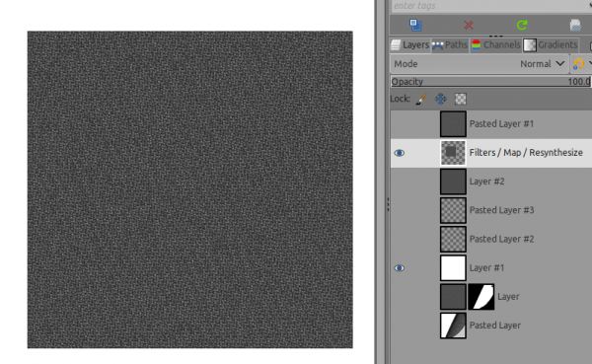Image resolution: width=592 pixels, height=364 pixels.
Task: Select the Pasted Layer #3 thumbnail
Action: 453,210
